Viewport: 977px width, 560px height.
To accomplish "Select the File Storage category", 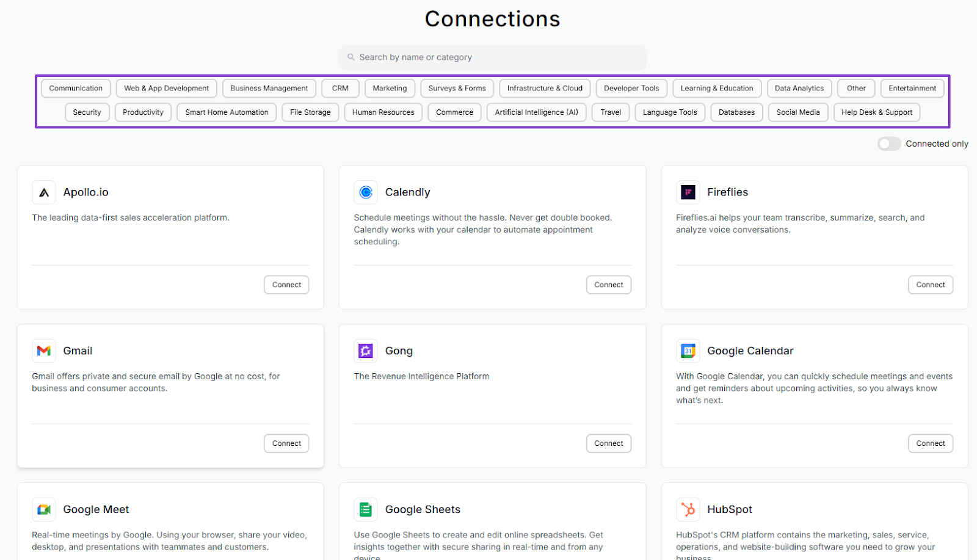I will tap(310, 112).
